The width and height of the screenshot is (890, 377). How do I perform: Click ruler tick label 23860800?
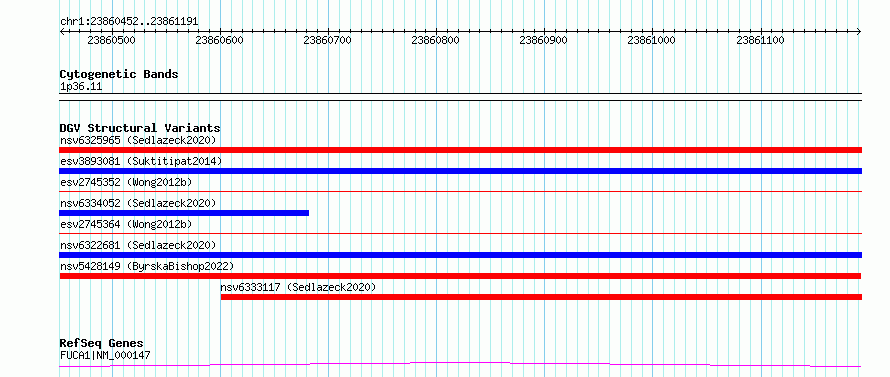(435, 40)
